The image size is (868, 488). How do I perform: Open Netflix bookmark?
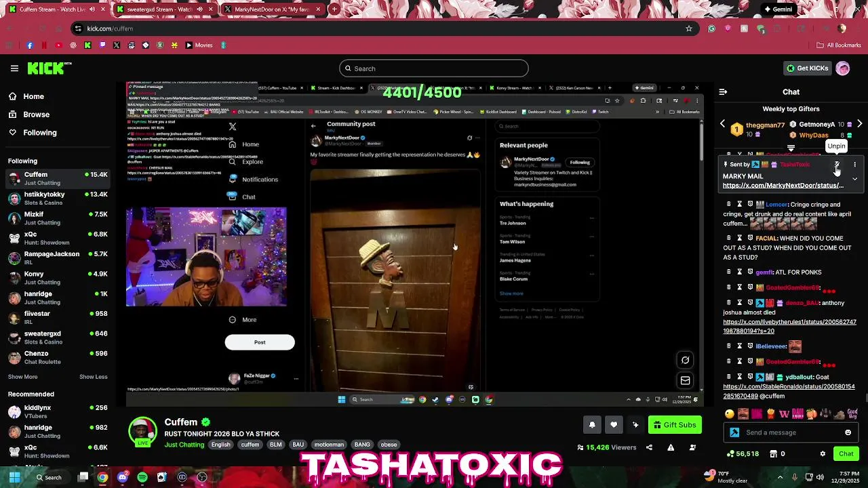pyautogui.click(x=44, y=45)
